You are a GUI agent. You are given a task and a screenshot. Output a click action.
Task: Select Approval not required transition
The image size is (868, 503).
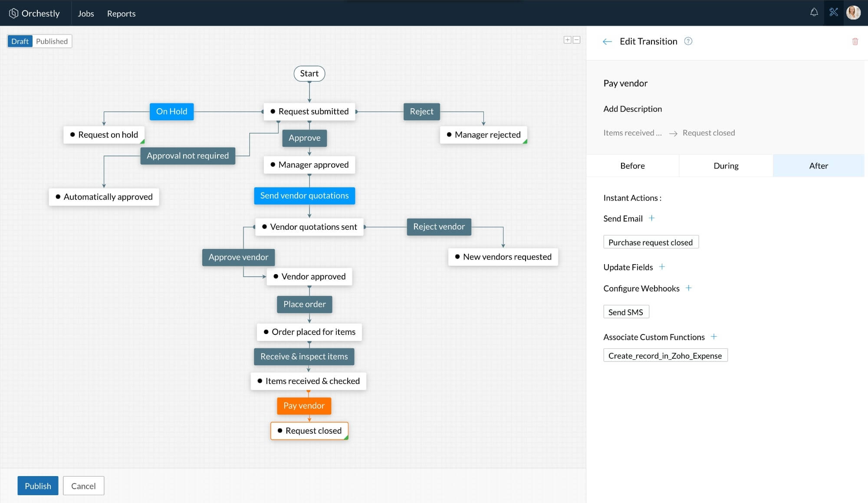coord(187,156)
